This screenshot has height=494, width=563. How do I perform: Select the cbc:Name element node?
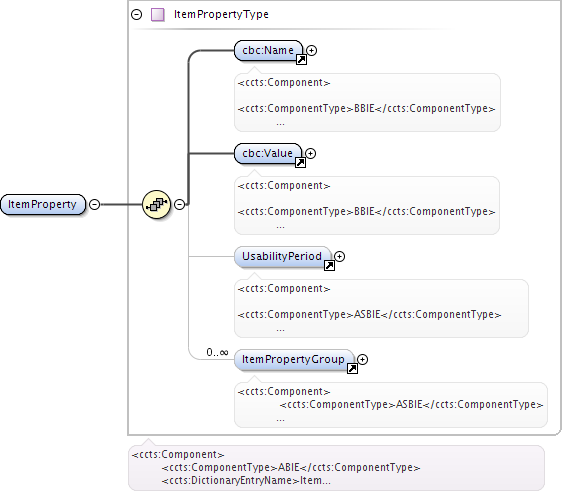(x=268, y=51)
